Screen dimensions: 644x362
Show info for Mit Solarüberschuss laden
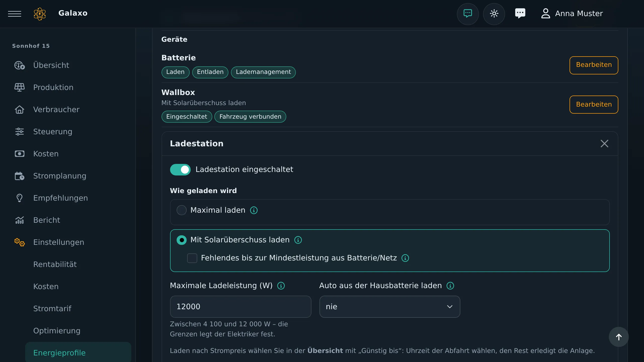[298, 240]
